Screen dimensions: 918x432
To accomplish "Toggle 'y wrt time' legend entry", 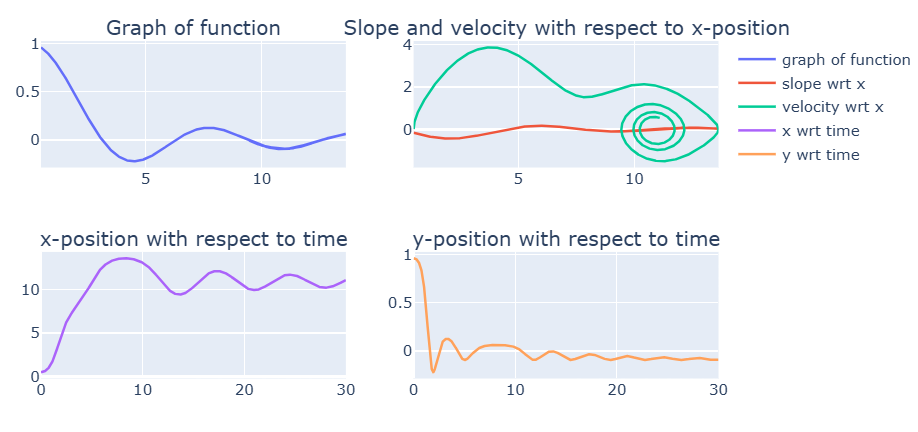I will (823, 155).
